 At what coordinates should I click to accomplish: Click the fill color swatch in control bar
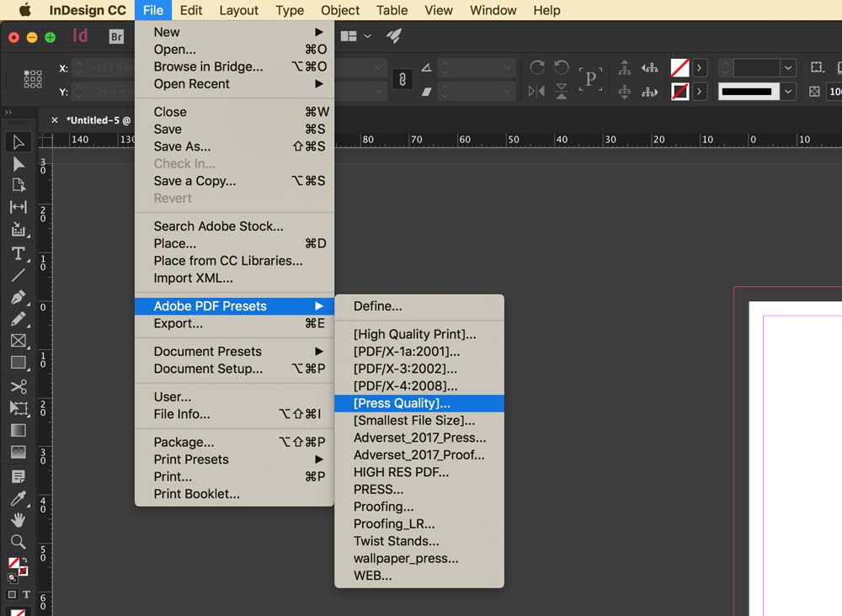(x=679, y=67)
